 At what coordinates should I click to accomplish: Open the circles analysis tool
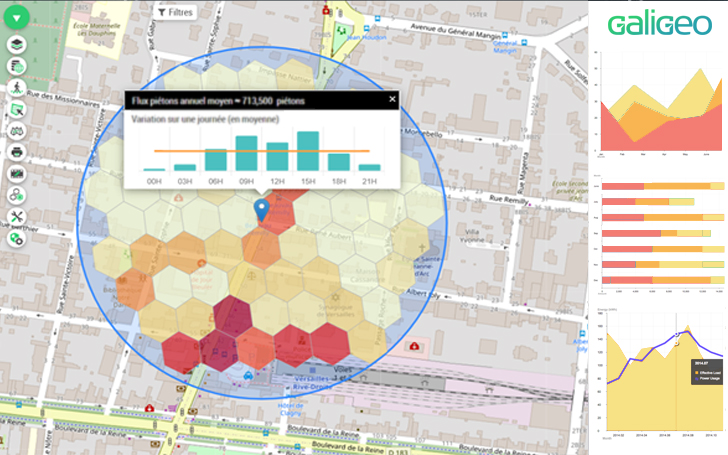pyautogui.click(x=17, y=195)
